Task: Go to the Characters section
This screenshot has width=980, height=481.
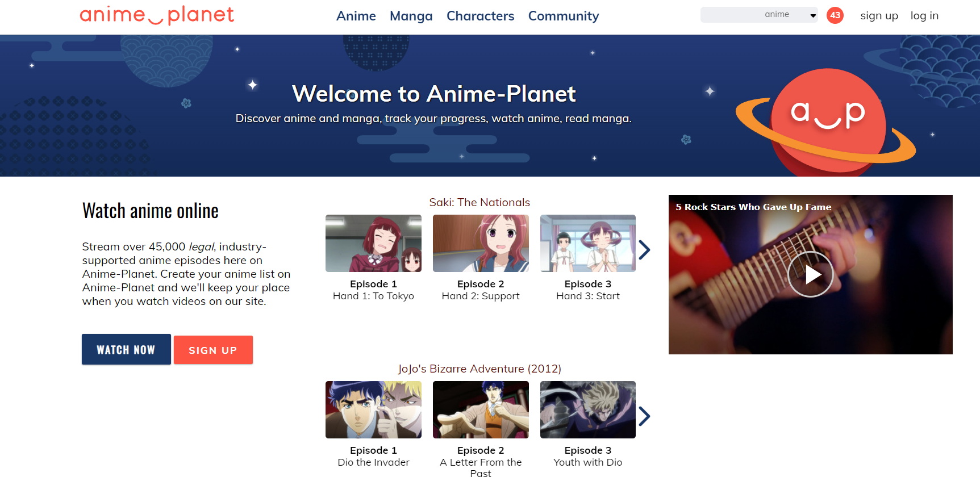Action: pos(480,16)
